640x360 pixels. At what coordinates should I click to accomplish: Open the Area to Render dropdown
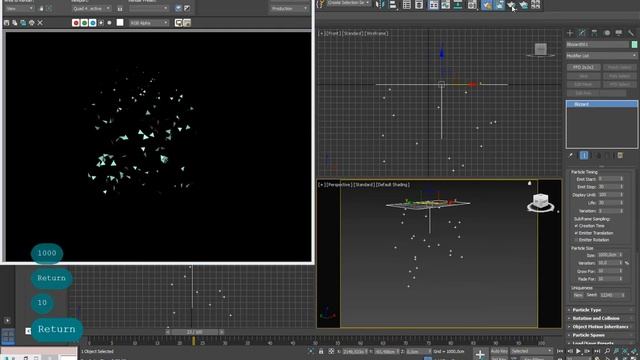pyautogui.click(x=19, y=8)
